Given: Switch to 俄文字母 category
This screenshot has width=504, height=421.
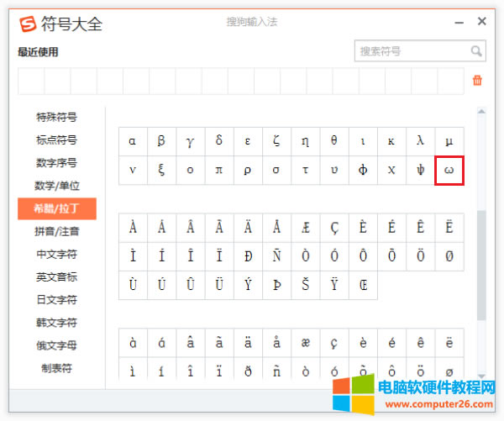Looking at the screenshot, I should click(x=57, y=345).
